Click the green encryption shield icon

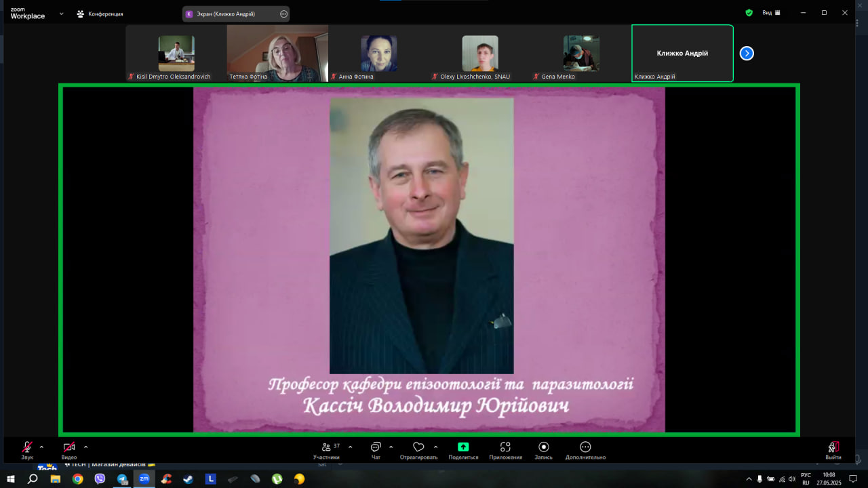[749, 12]
